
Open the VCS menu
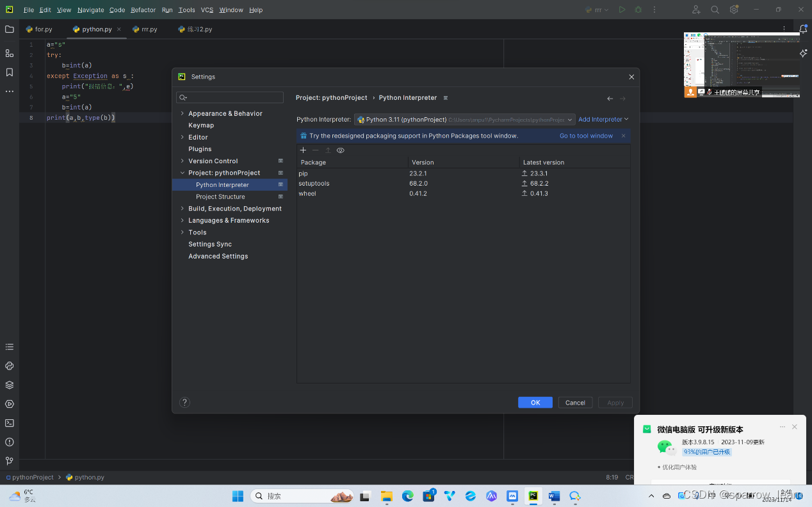pos(207,10)
